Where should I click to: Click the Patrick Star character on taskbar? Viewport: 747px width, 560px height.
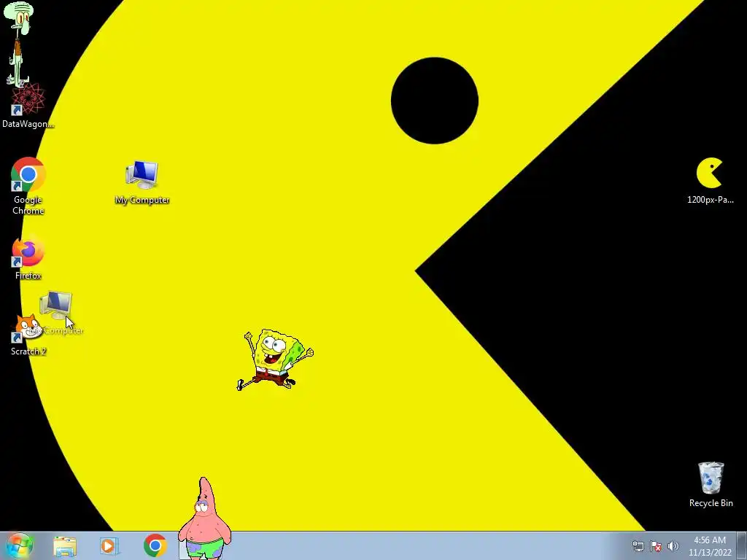pyautogui.click(x=205, y=518)
